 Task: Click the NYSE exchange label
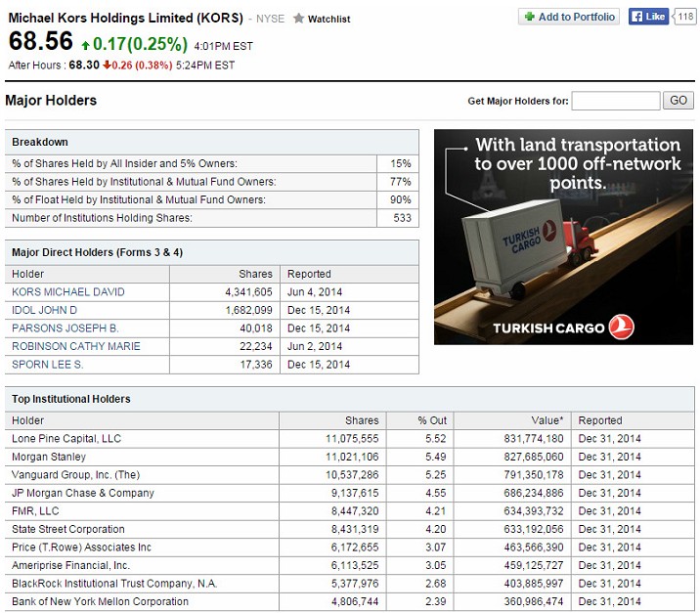click(x=270, y=20)
